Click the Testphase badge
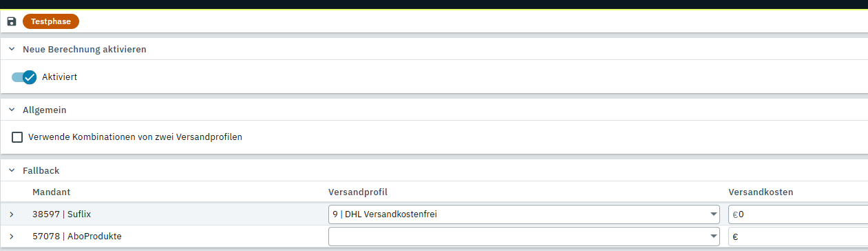 (x=51, y=21)
